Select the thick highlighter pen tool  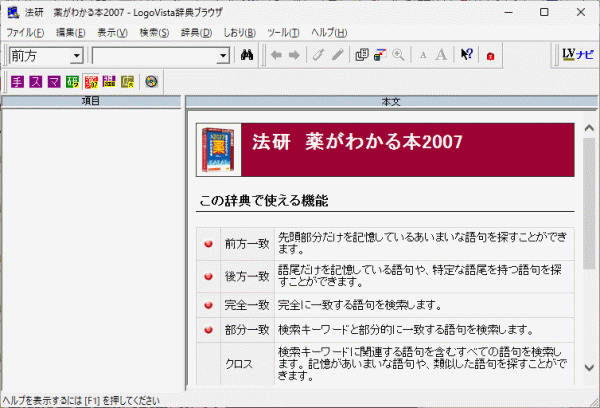pos(337,55)
